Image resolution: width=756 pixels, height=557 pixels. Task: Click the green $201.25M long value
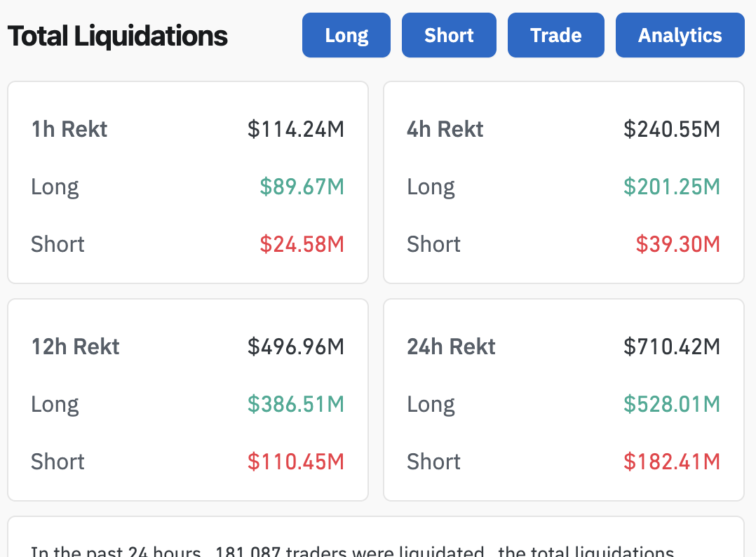(672, 187)
